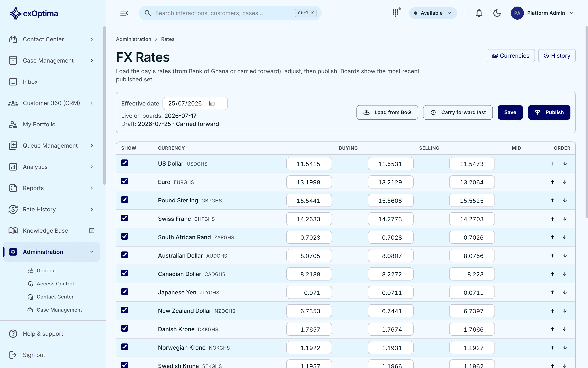Move Pound Sterling row up
Screen dimensions: 588x368
[x=552, y=200]
